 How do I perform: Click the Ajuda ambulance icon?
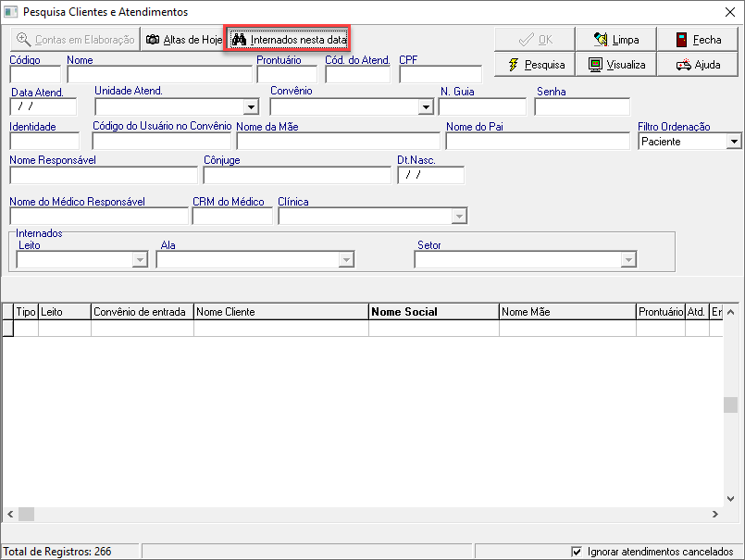coord(684,65)
